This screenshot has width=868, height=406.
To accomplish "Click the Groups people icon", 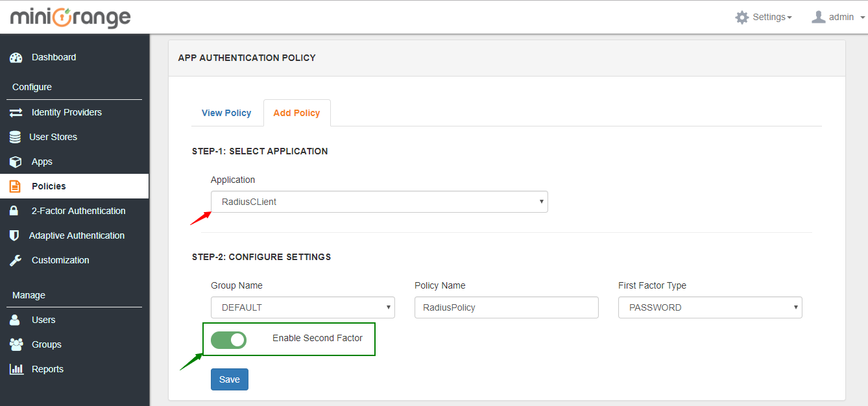I will pos(16,345).
